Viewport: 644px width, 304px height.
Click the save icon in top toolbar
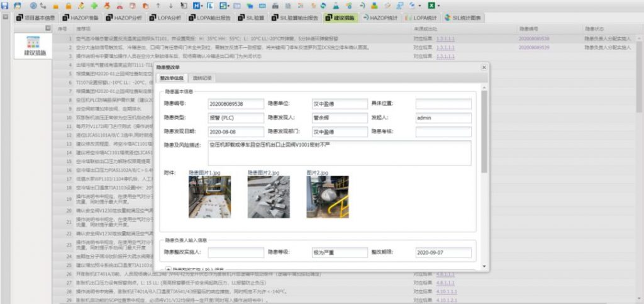coord(6,5)
